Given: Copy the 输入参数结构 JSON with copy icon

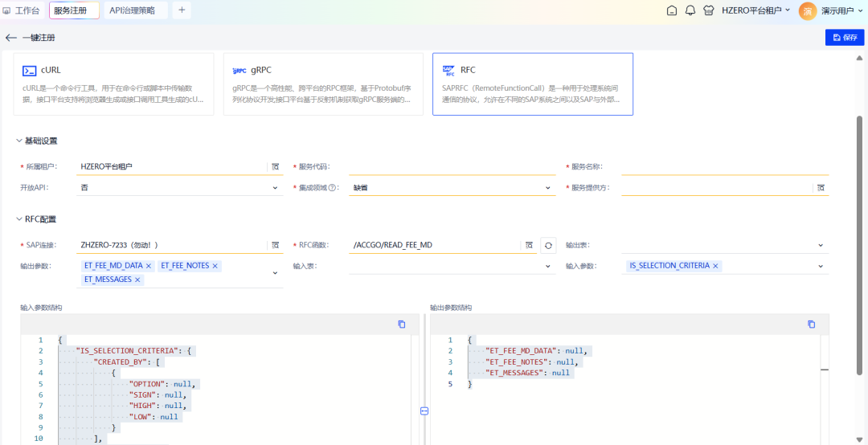Looking at the screenshot, I should [x=401, y=324].
